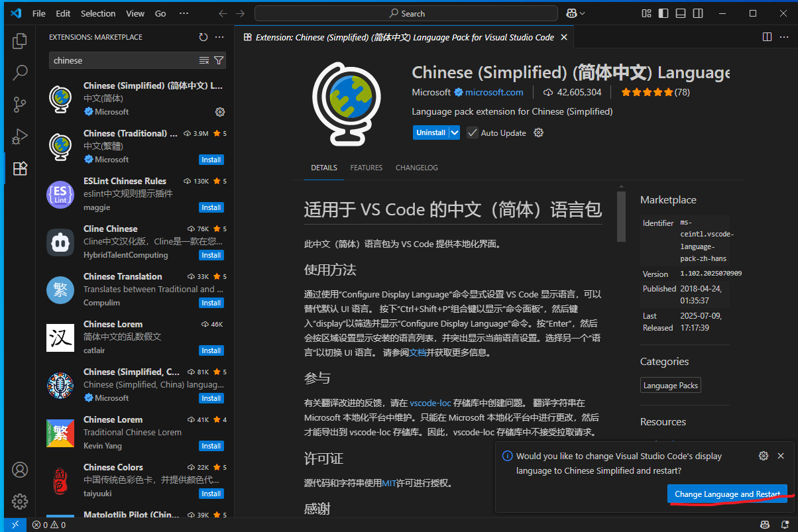Open Views and More Actions ellipsis in sidebar
The width and height of the screenshot is (798, 532).
click(x=219, y=37)
